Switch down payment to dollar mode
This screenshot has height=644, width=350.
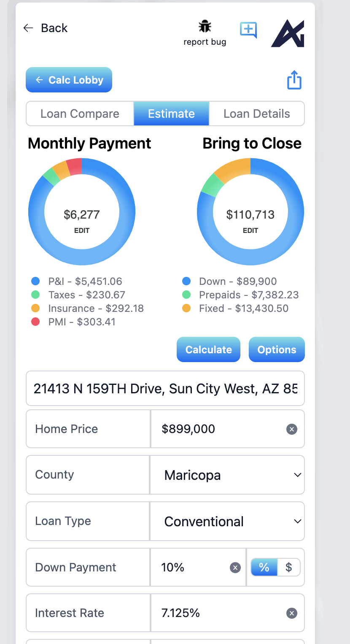(289, 568)
